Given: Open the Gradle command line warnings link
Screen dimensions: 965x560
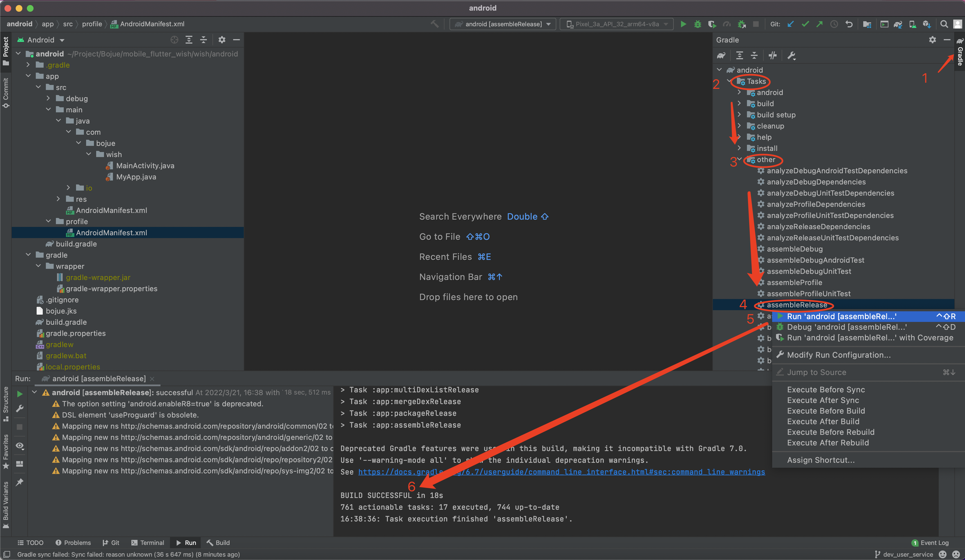Looking at the screenshot, I should point(561,472).
